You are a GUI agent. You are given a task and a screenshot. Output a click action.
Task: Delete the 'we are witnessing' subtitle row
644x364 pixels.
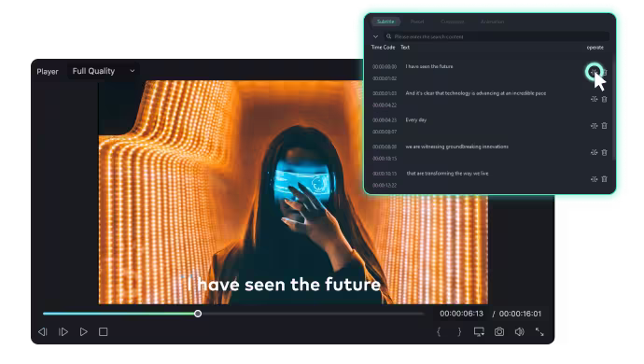click(604, 152)
